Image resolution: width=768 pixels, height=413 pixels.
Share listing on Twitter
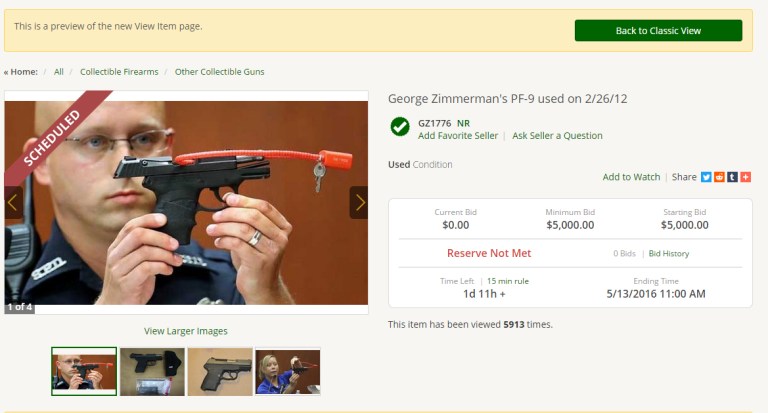tap(706, 177)
